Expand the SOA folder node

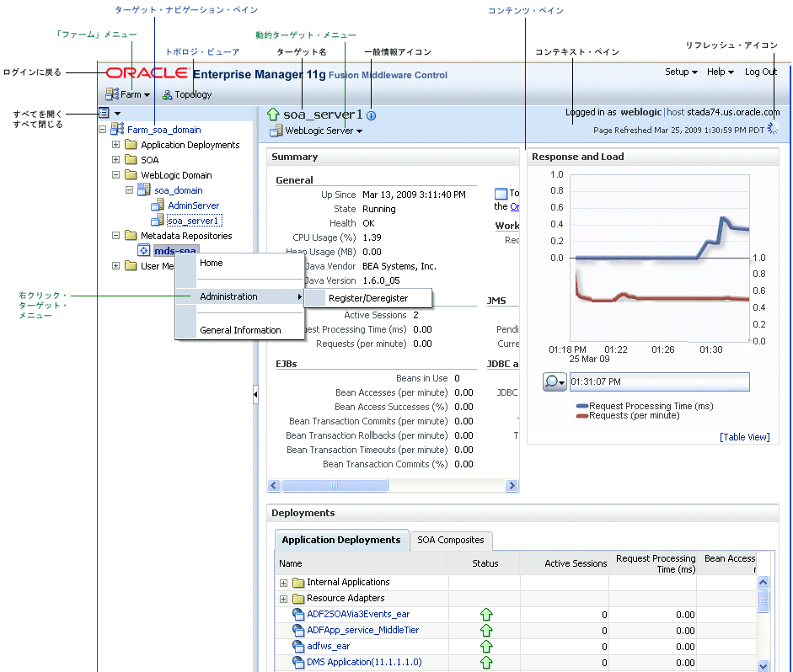(x=115, y=160)
